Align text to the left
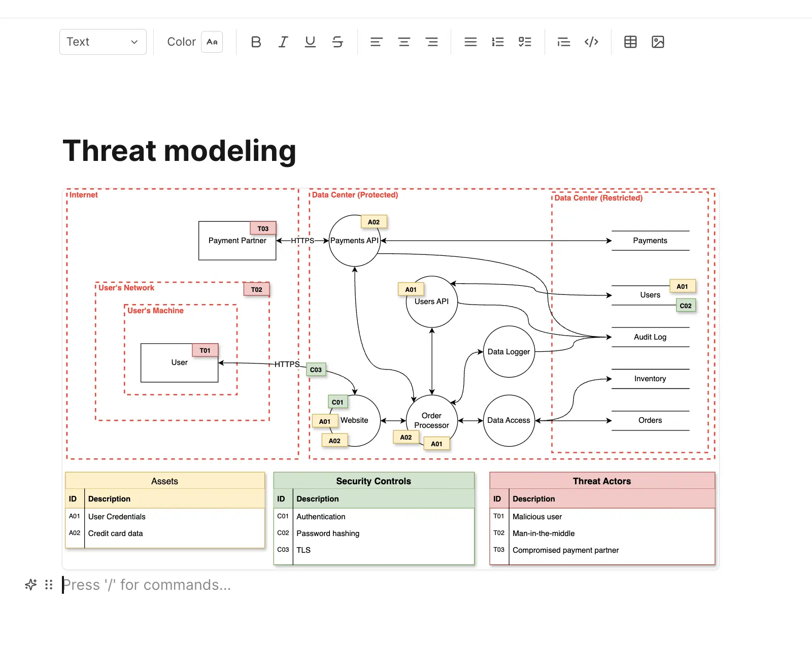812x667 pixels. click(x=376, y=42)
